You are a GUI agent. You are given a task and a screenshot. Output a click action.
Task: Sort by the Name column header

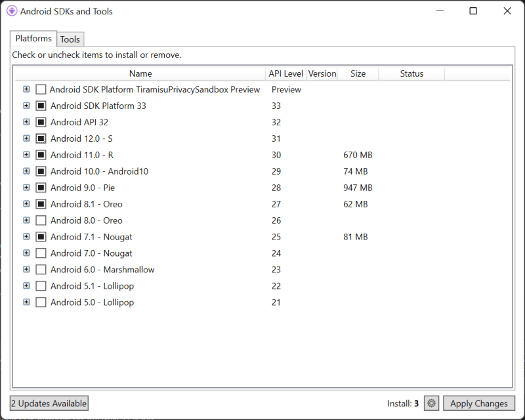click(140, 73)
